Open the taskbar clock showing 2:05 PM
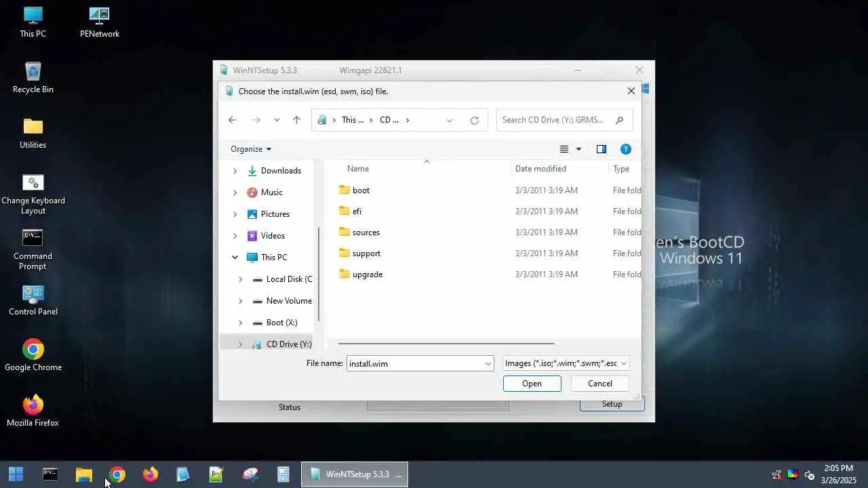Screen dimensions: 868x488 838,474
